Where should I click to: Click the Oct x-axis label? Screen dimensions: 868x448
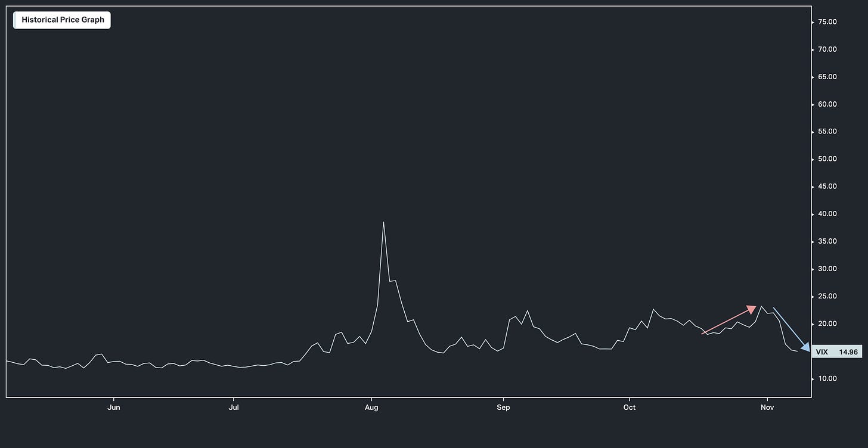click(x=629, y=407)
